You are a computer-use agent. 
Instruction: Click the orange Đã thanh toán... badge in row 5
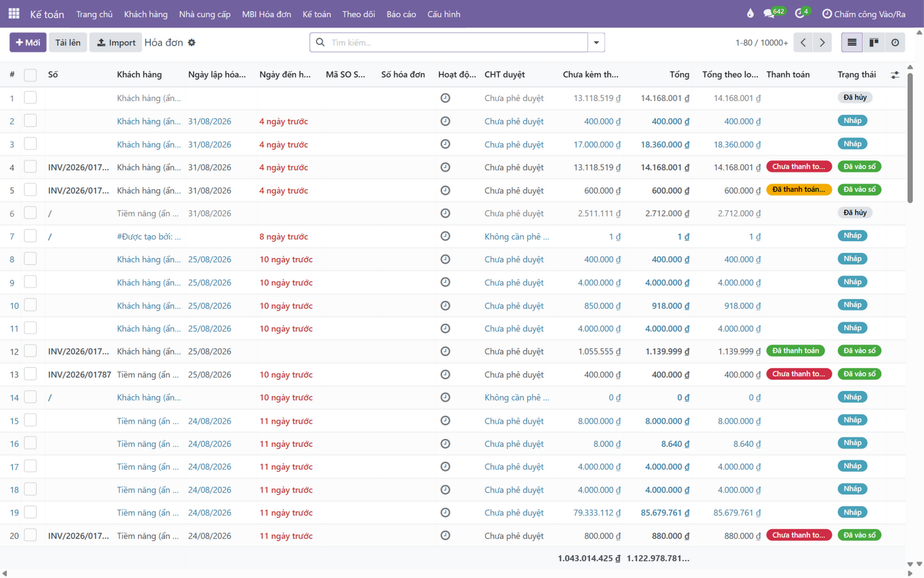coord(799,190)
